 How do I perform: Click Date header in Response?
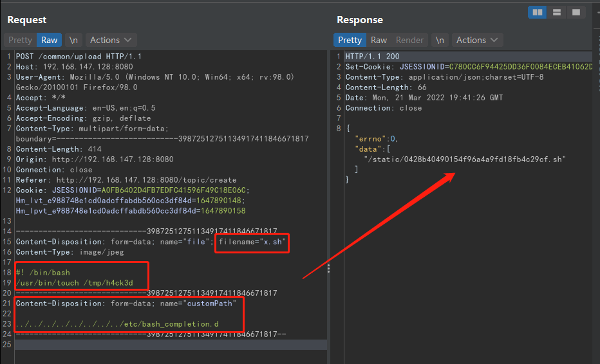424,98
